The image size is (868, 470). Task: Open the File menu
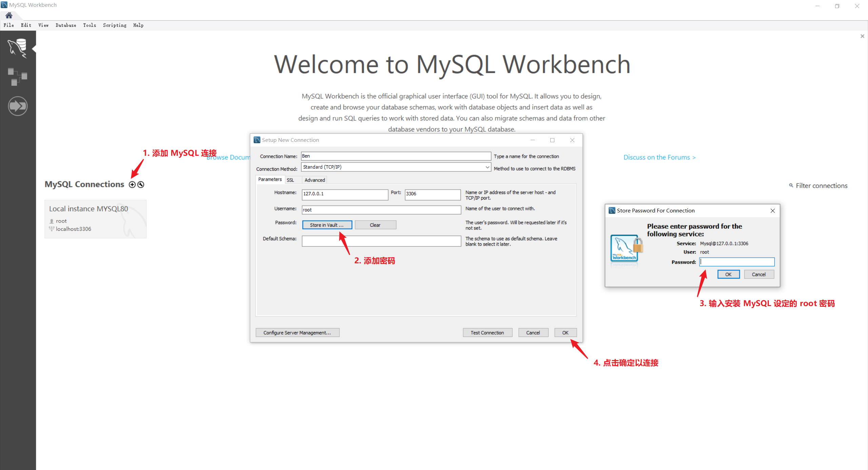tap(9, 25)
